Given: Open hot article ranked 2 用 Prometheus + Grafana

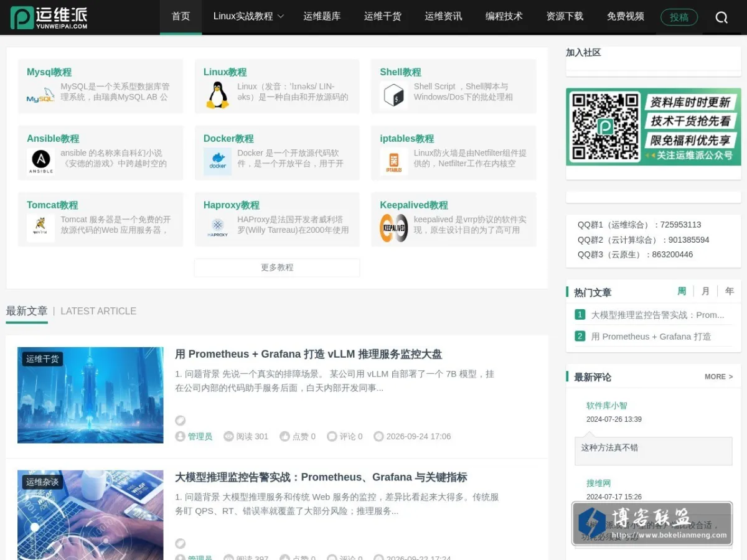Looking at the screenshot, I should (651, 336).
